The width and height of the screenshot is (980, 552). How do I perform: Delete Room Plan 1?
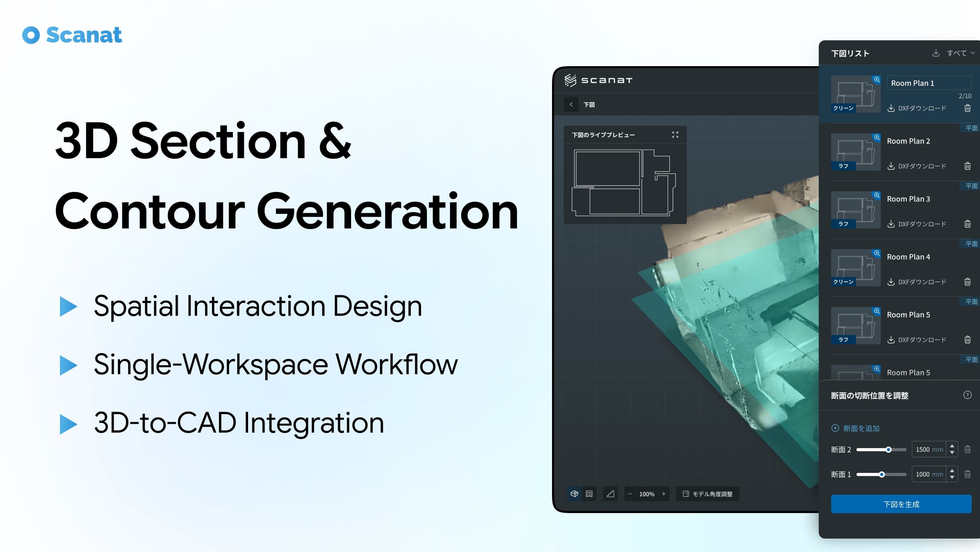[968, 109]
